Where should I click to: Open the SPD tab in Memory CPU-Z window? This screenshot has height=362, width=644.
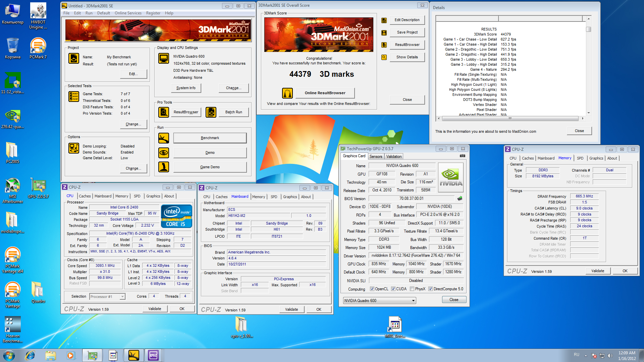point(580,158)
